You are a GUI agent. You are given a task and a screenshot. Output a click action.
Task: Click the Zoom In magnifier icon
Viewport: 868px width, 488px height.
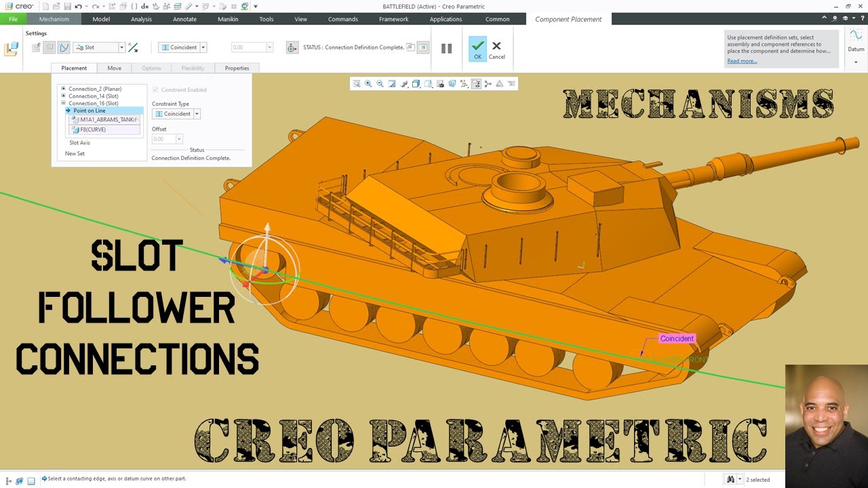click(x=368, y=84)
